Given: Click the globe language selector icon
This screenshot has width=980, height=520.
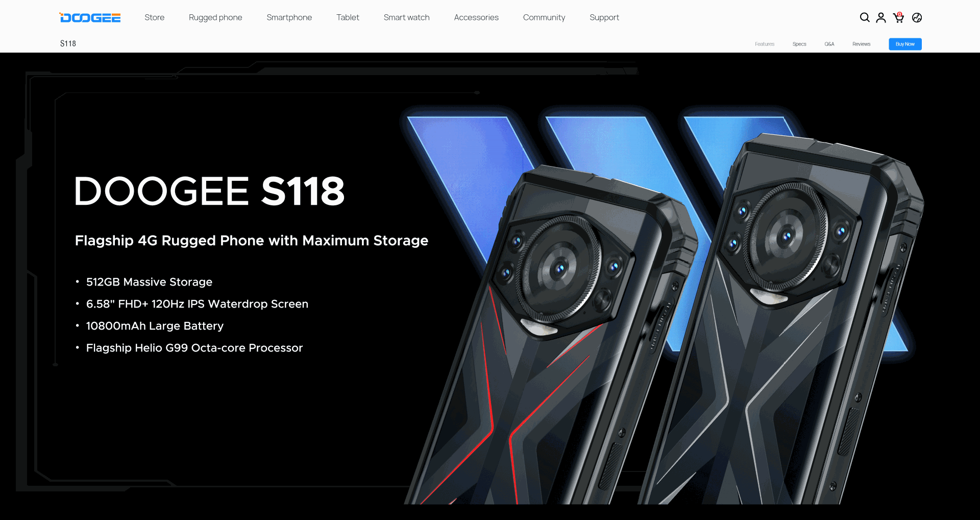Looking at the screenshot, I should point(917,17).
